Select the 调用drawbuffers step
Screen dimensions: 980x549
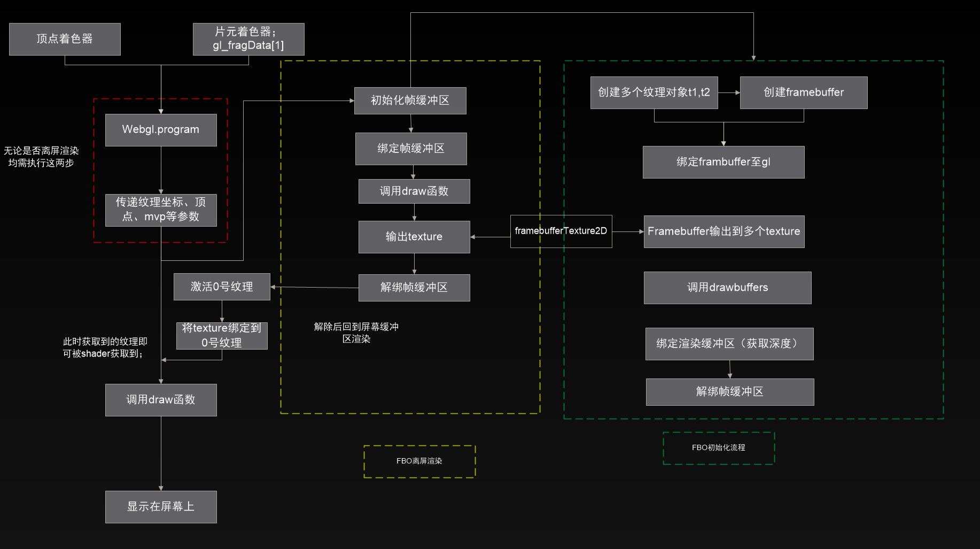pos(727,288)
